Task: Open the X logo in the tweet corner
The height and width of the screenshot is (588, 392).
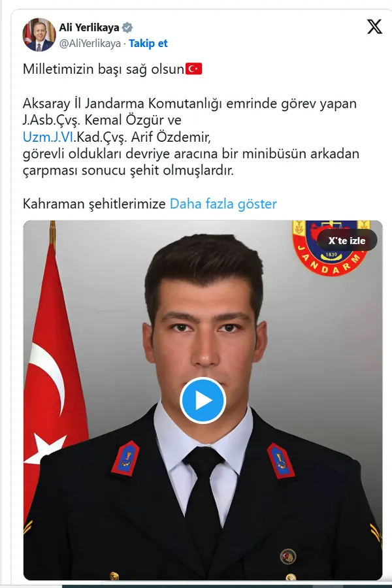Action: 374,27
